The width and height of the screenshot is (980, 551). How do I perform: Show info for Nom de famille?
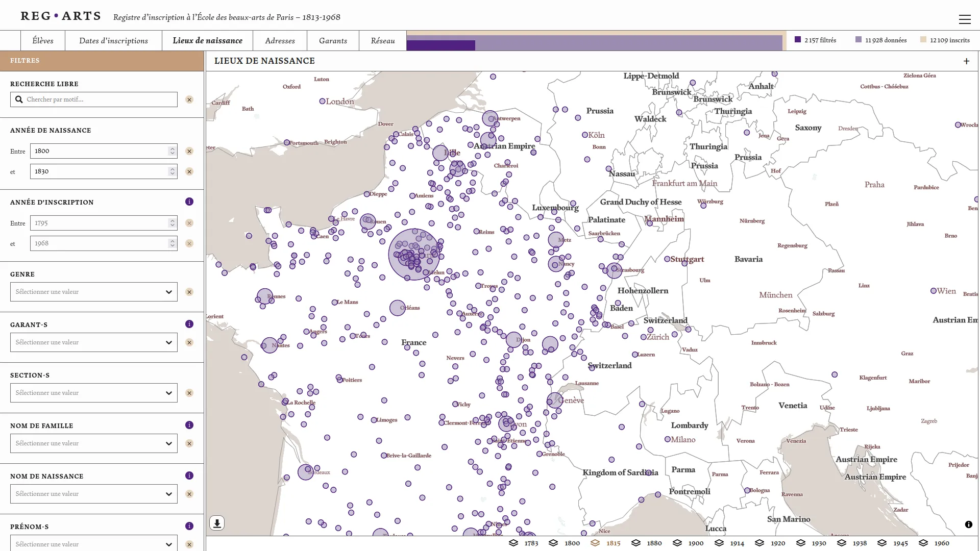click(x=189, y=425)
